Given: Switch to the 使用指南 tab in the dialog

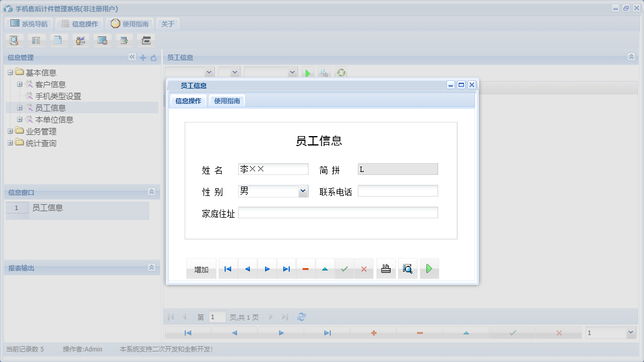Looking at the screenshot, I should pos(227,100).
